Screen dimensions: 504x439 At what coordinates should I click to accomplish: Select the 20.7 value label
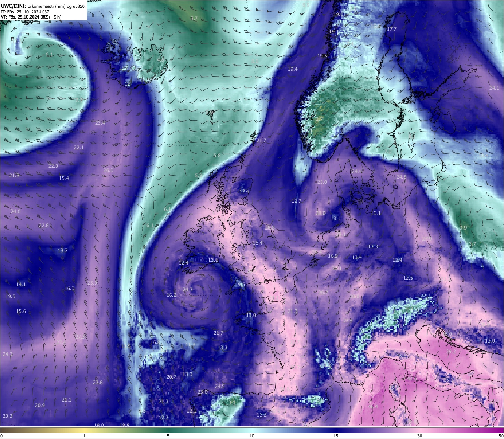point(171,377)
